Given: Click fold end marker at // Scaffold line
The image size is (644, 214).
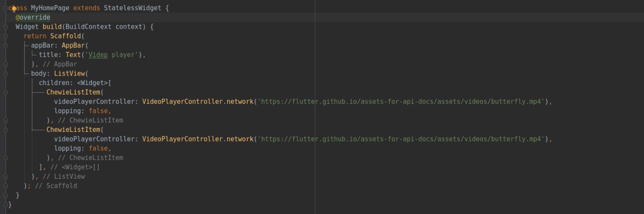Looking at the screenshot, I should [x=6, y=186].
